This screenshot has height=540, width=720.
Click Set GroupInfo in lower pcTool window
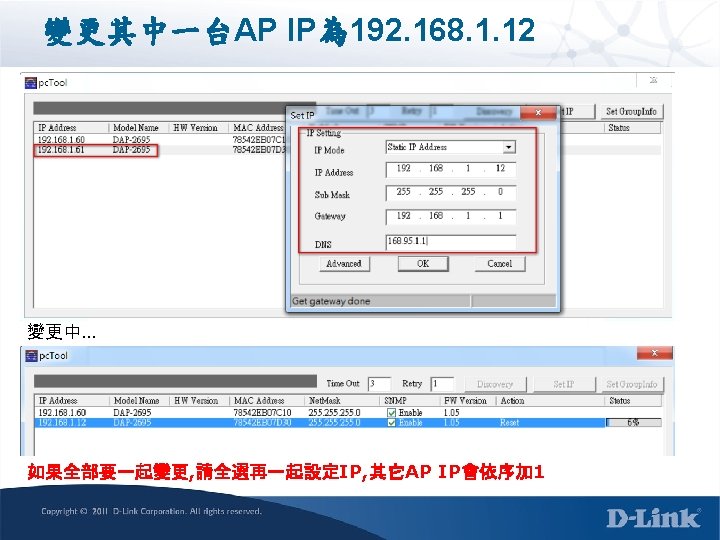(x=632, y=384)
